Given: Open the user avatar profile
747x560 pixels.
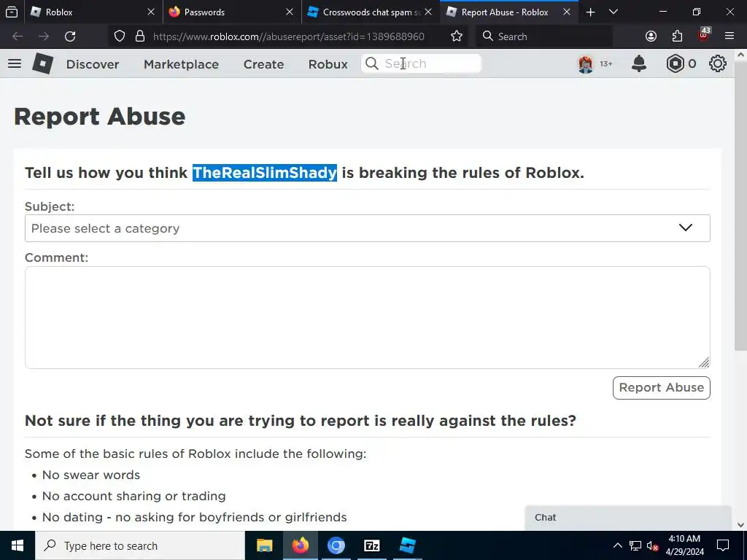Looking at the screenshot, I should click(586, 64).
